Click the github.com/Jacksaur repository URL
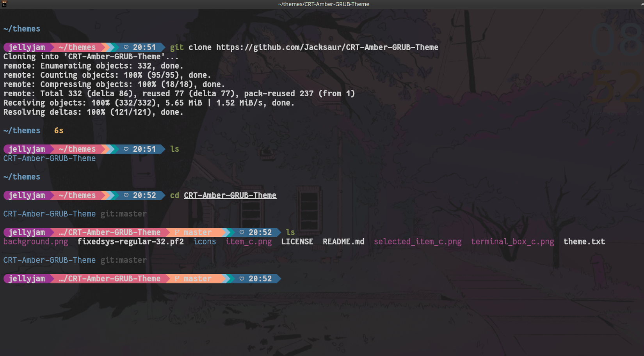The height and width of the screenshot is (356, 644). point(327,48)
